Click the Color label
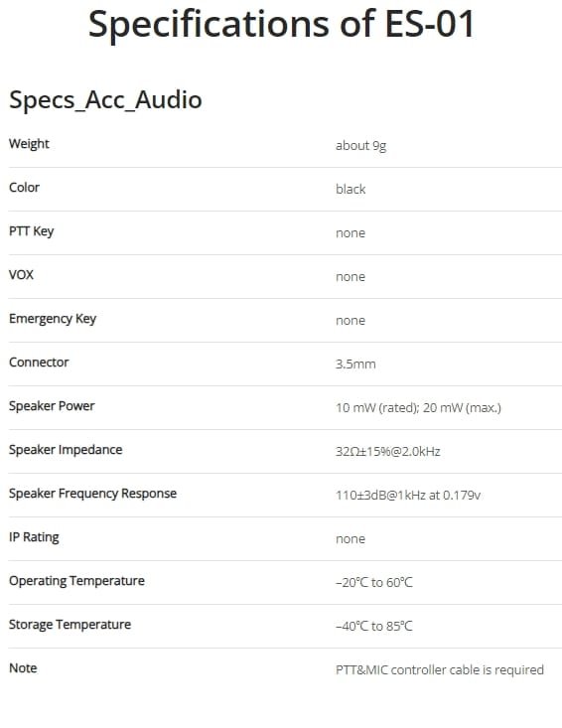 point(24,188)
